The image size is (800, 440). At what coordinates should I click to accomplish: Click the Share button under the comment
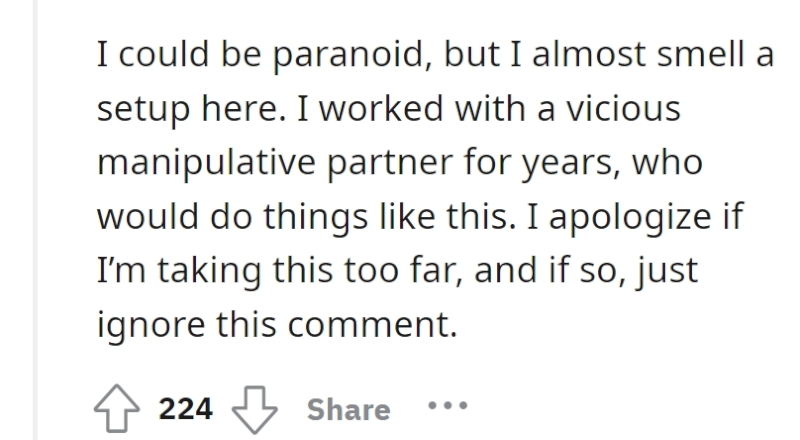point(348,409)
